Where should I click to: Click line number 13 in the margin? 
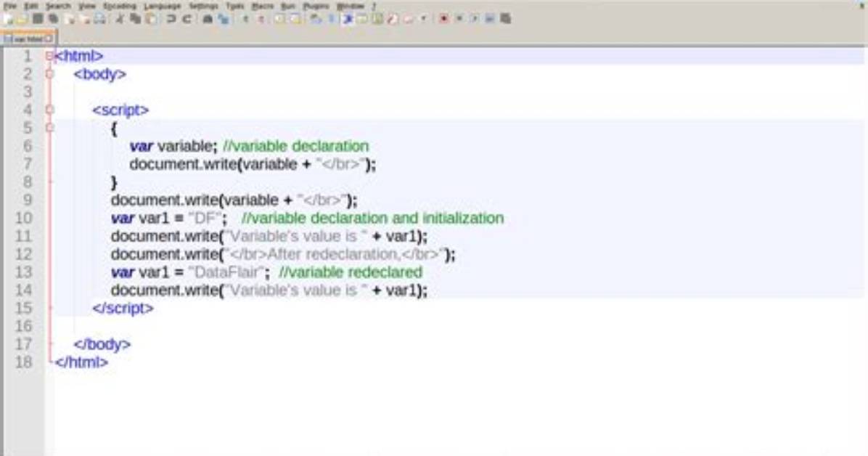(x=24, y=272)
